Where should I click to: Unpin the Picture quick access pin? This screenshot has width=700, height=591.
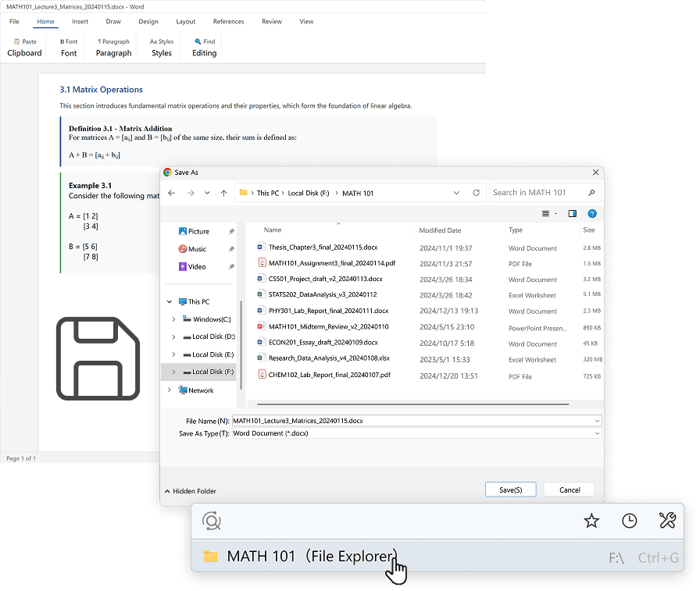[231, 232]
